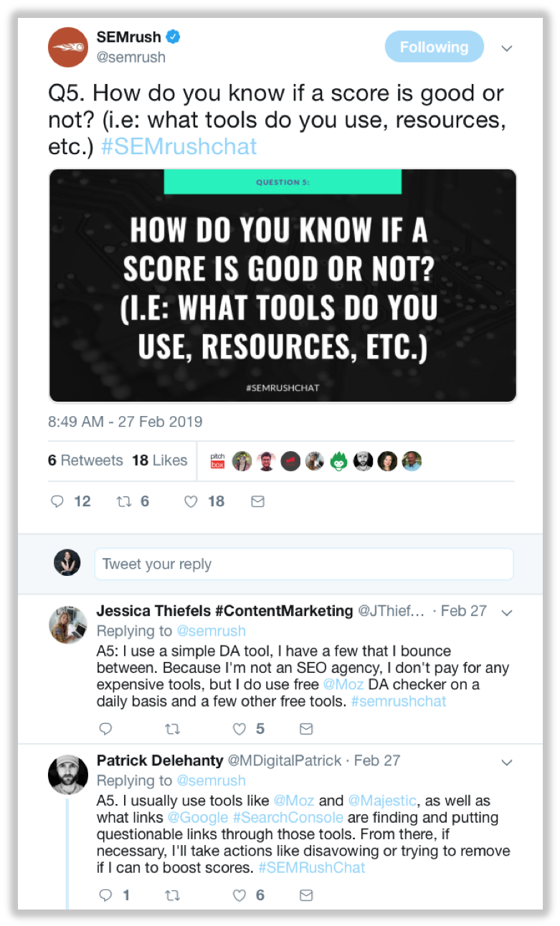560x926 pixels.
Task: Click the retweet icon below the question image
Action: pos(123,501)
